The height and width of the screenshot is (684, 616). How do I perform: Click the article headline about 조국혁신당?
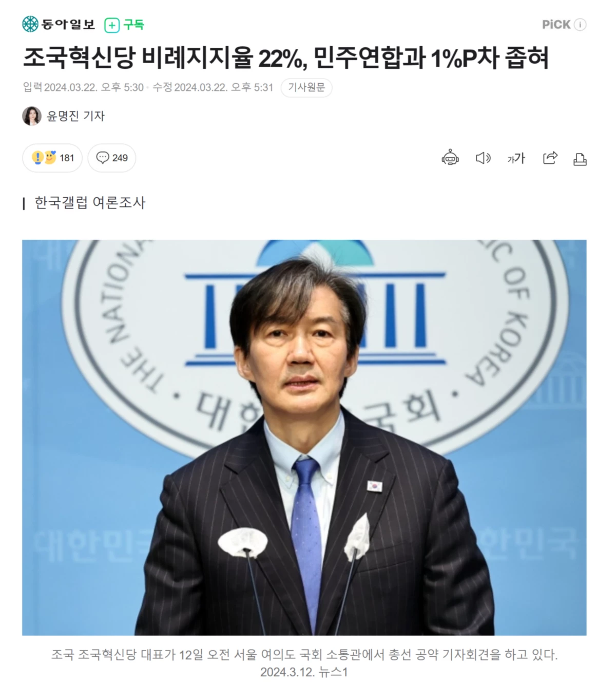coord(286,58)
